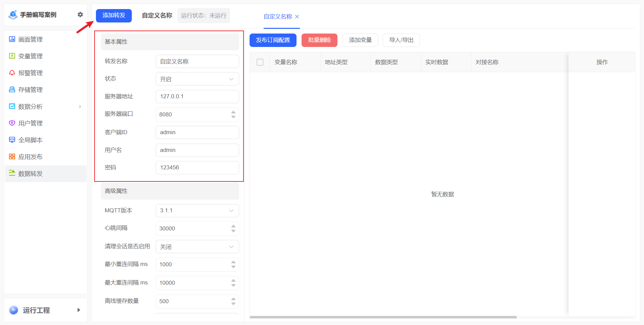Expand the 运行工程 menu
The image size is (644, 325).
point(79,310)
